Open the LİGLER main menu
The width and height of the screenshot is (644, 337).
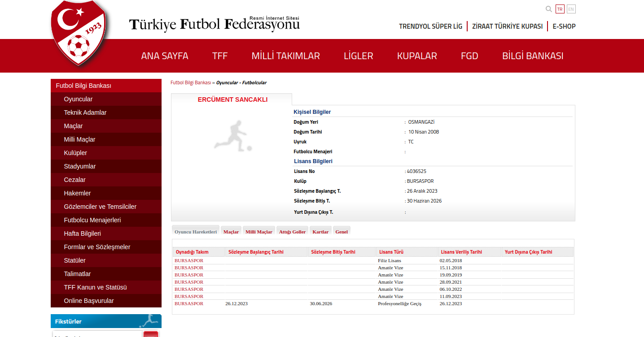pyautogui.click(x=358, y=56)
